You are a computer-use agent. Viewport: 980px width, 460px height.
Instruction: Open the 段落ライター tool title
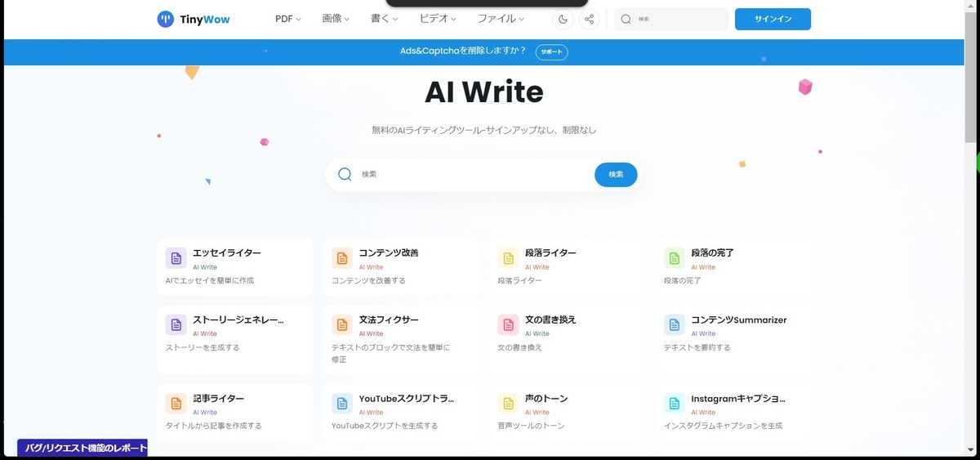tap(550, 253)
